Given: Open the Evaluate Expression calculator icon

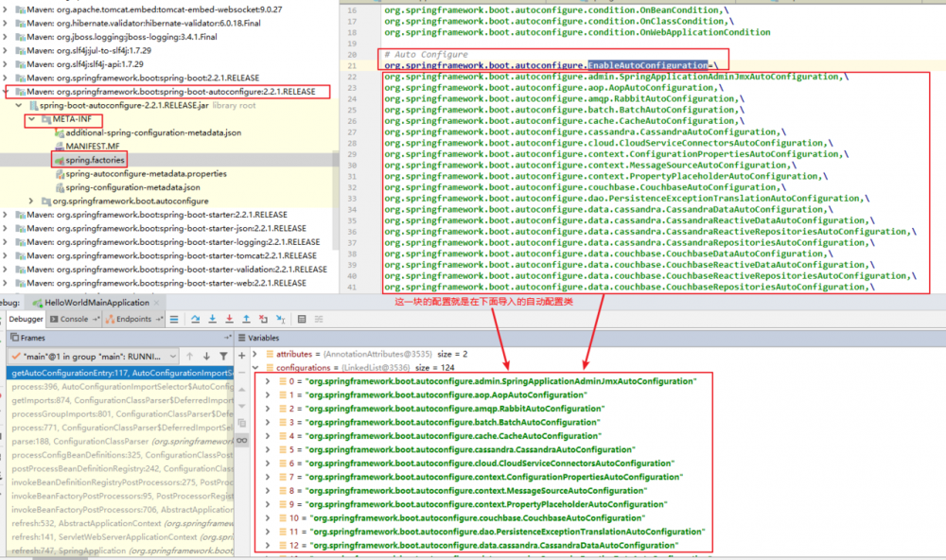Looking at the screenshot, I should tap(301, 318).
